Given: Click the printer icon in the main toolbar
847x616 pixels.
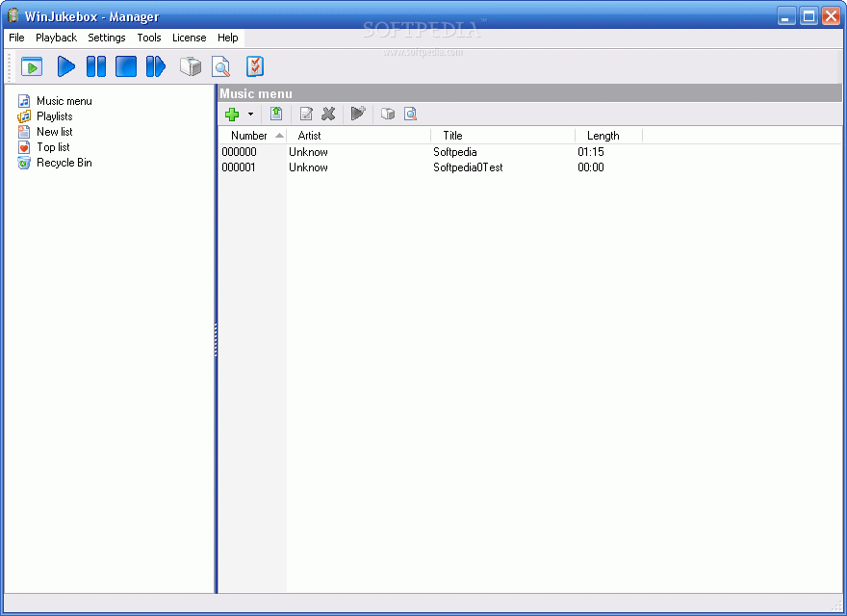Looking at the screenshot, I should tap(191, 67).
